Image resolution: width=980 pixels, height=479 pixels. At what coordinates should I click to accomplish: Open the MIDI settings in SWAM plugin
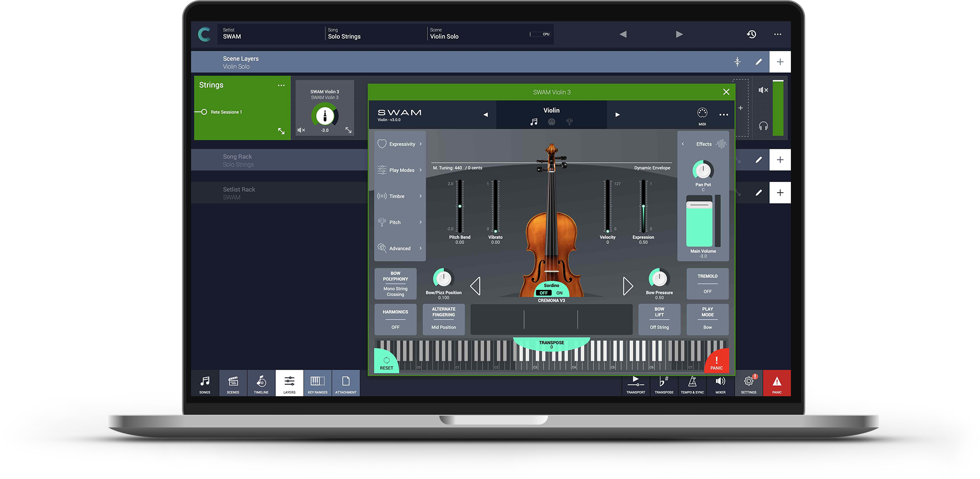[702, 115]
